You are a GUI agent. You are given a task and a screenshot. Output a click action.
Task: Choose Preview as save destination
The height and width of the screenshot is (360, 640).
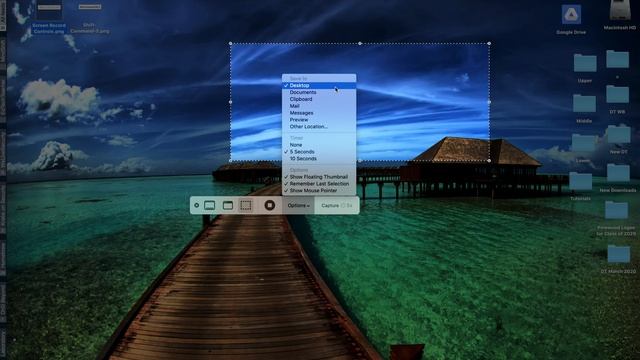[x=319, y=120]
